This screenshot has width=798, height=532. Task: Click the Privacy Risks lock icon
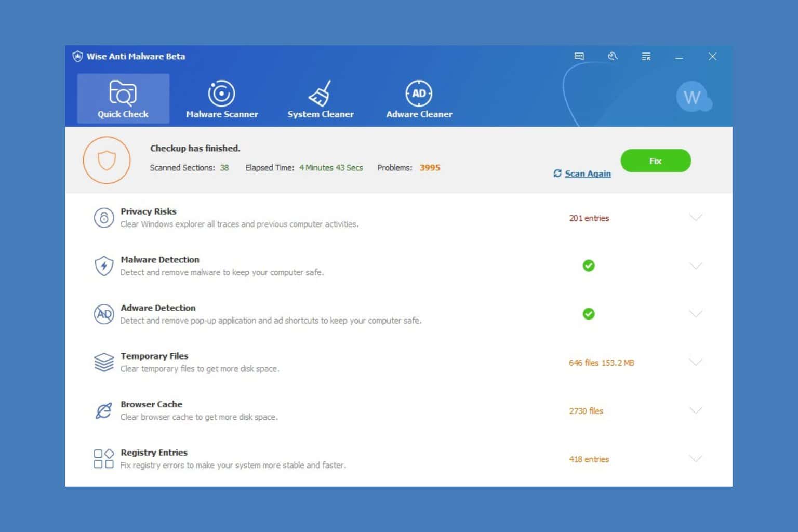104,218
